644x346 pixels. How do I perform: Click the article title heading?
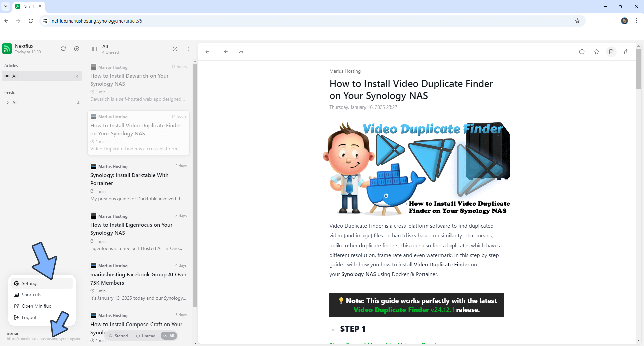pyautogui.click(x=411, y=90)
